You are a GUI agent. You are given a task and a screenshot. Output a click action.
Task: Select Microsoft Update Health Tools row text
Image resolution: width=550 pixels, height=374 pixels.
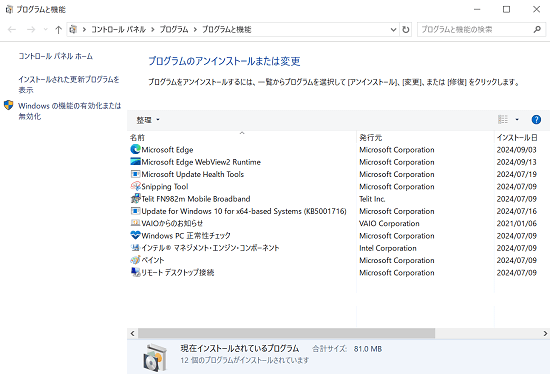tap(193, 174)
